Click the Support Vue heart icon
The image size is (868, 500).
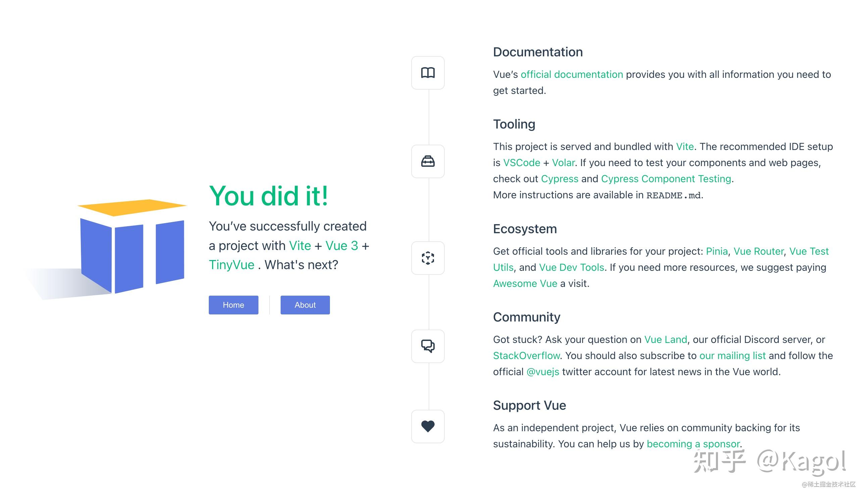(428, 426)
